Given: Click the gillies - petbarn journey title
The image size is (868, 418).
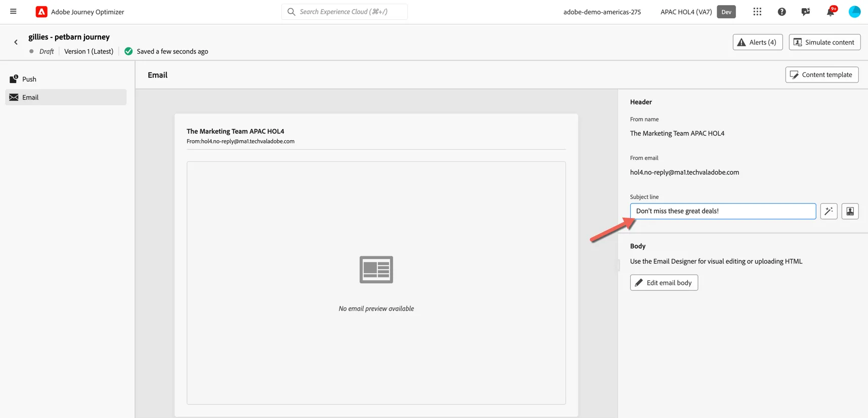Looking at the screenshot, I should click(69, 37).
